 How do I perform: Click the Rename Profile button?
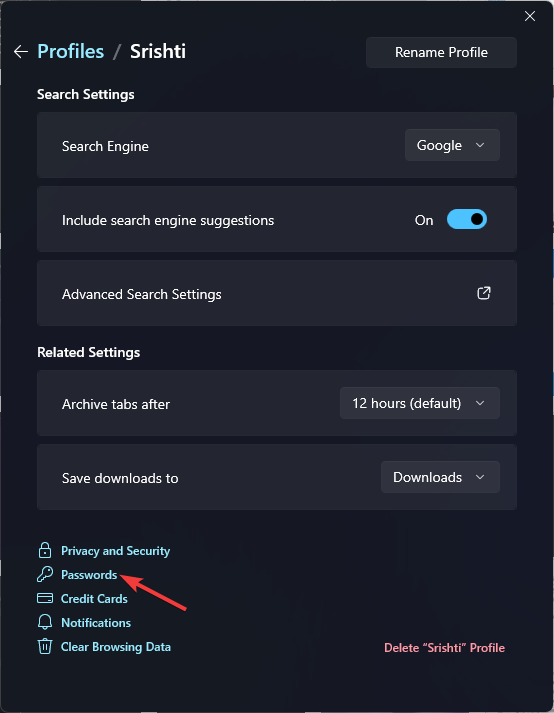click(x=441, y=52)
